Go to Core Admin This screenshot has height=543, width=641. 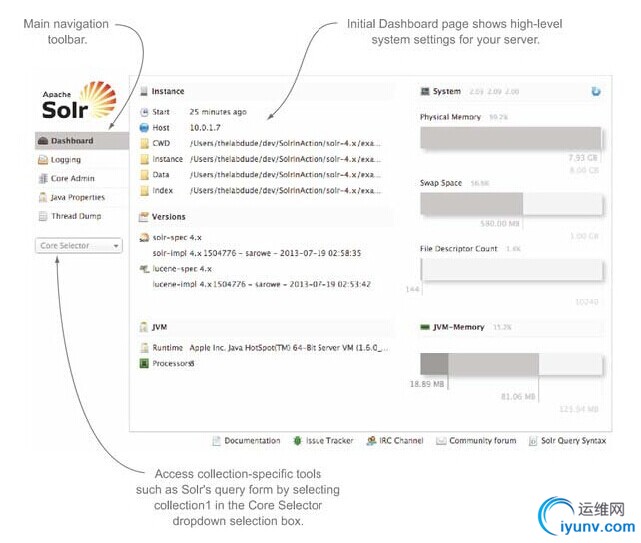pos(72,178)
